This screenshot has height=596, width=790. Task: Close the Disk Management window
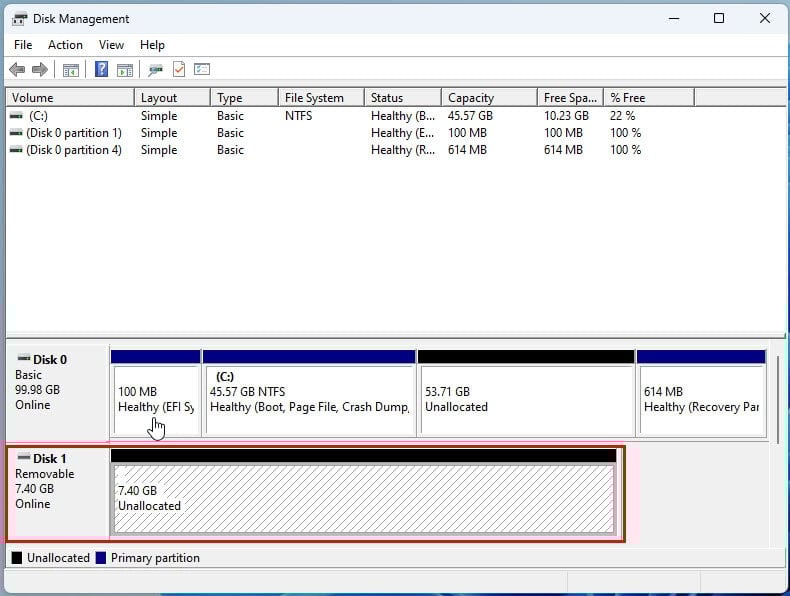[x=765, y=19]
